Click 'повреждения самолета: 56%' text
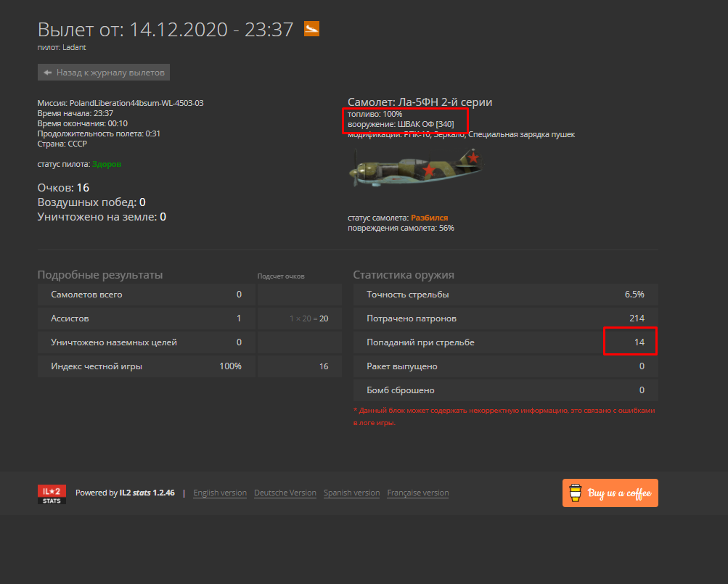 coord(401,229)
